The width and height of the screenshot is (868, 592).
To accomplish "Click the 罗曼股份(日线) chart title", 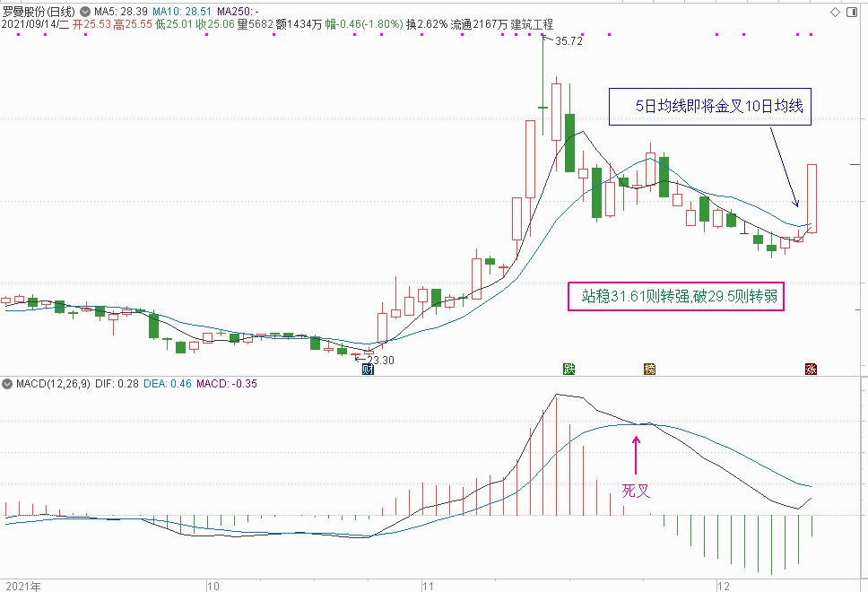I will (x=39, y=12).
